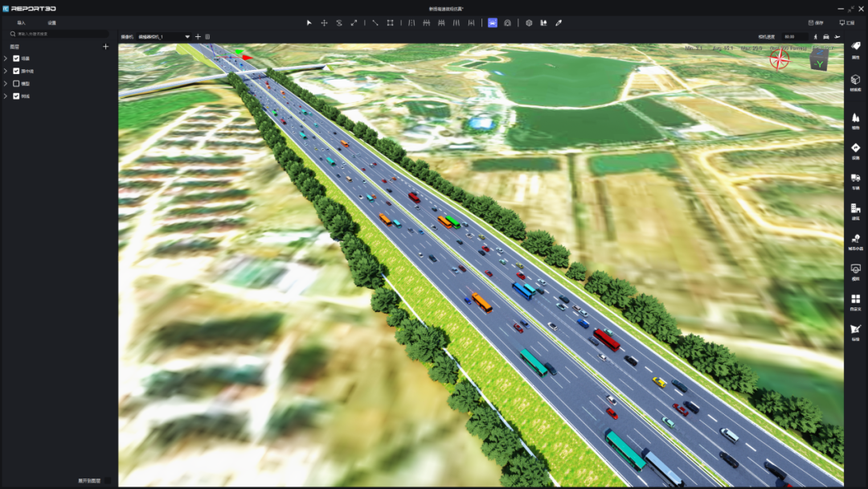Click the eyedropper tool at toolbar end

tap(558, 23)
